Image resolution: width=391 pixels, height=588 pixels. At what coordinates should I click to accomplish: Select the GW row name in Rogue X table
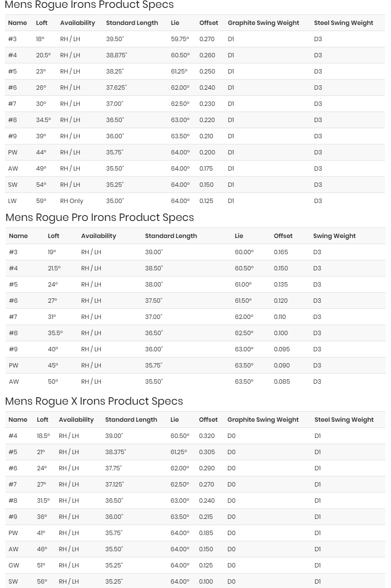[x=14, y=565]
